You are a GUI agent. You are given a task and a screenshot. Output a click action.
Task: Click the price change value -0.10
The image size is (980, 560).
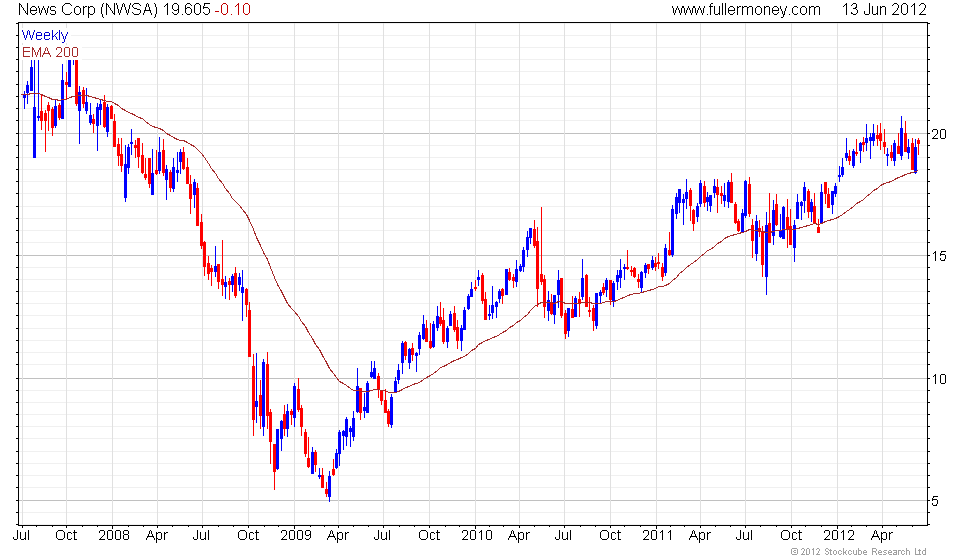pyautogui.click(x=232, y=9)
